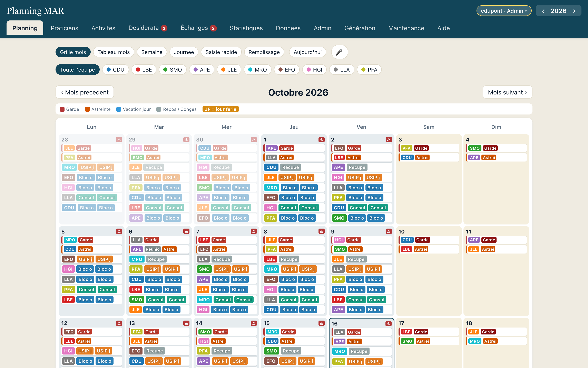The image size is (588, 368).
Task: Click Mois precedent button
Action: (x=85, y=92)
